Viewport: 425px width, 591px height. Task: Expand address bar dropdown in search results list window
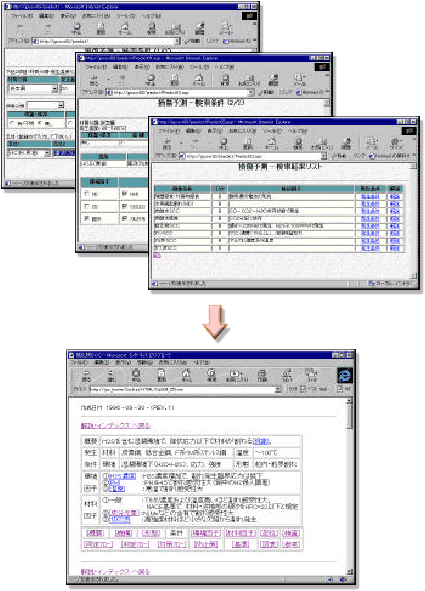click(324, 156)
